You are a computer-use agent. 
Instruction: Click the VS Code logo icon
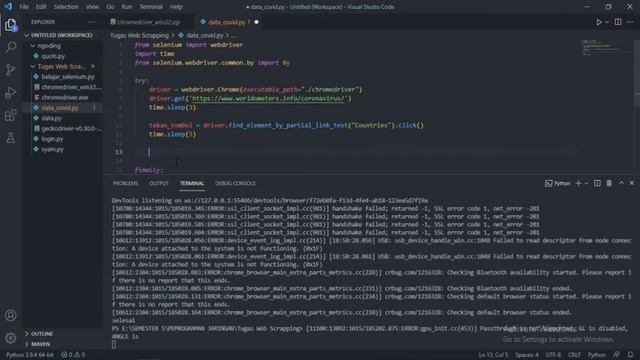click(8, 7)
